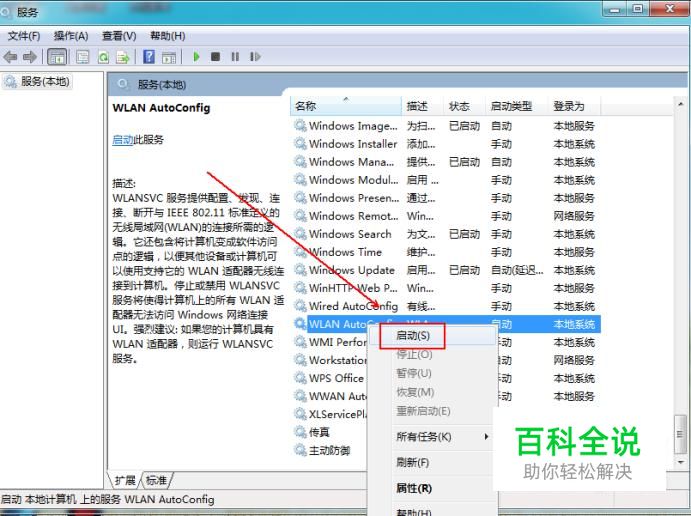Click the WLAN AutoConfig row gear icon
The width and height of the screenshot is (691, 516).
(x=301, y=324)
